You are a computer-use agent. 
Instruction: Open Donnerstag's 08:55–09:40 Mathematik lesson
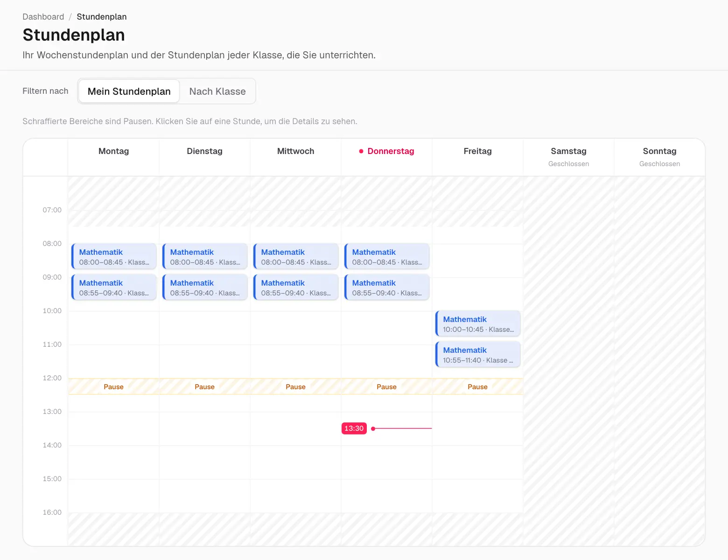(387, 287)
